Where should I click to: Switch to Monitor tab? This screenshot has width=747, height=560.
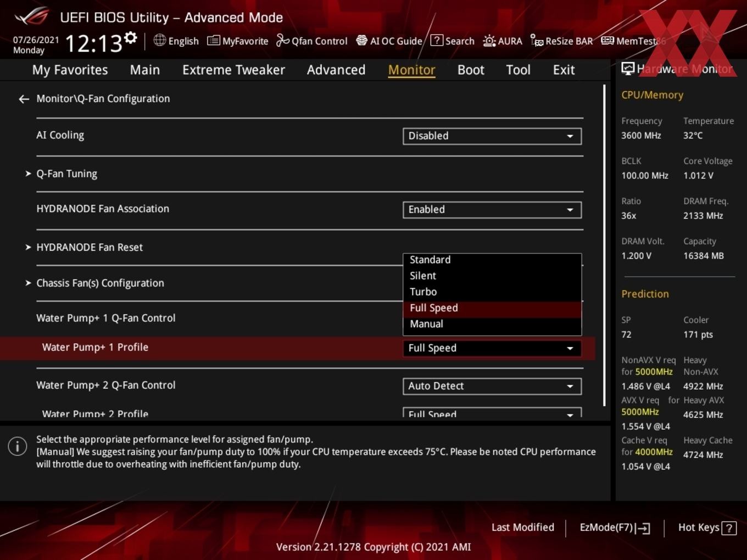[411, 70]
